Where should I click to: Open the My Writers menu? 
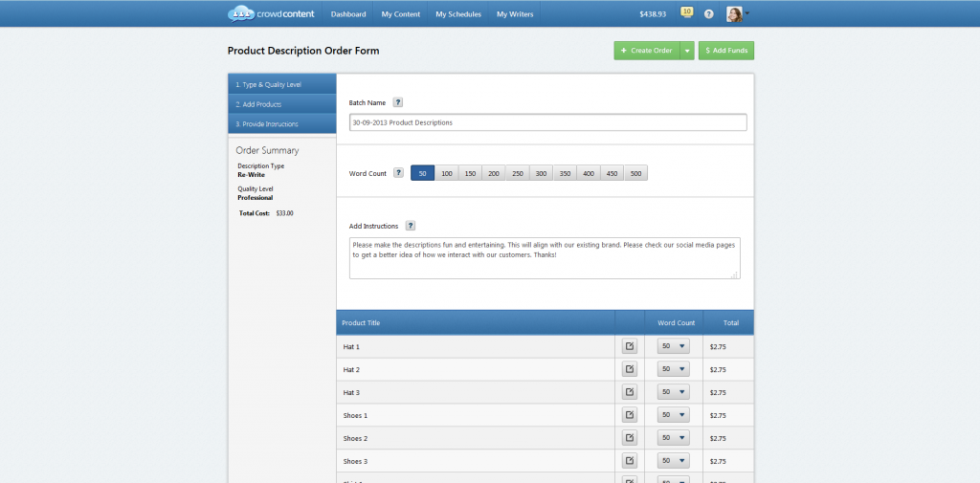click(x=515, y=14)
